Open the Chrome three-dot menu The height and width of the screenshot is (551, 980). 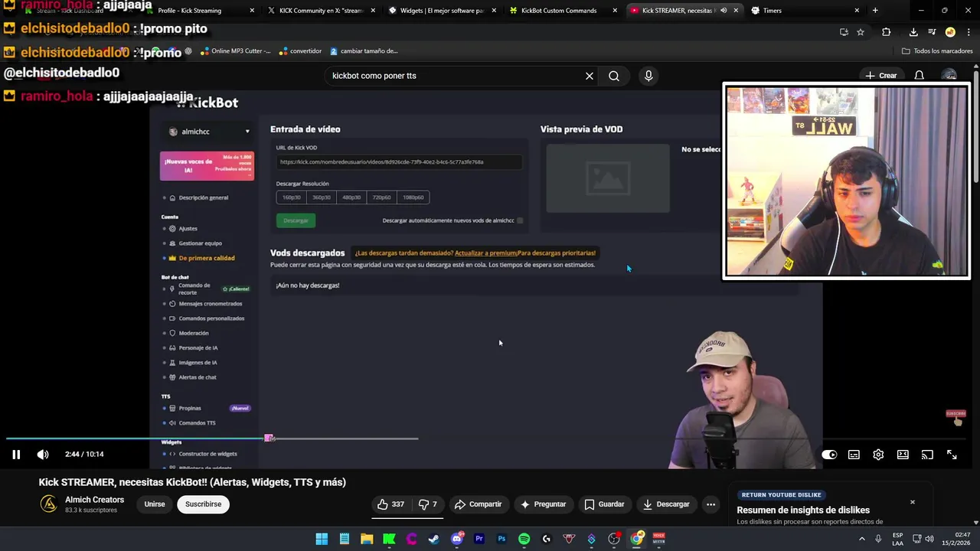click(969, 32)
